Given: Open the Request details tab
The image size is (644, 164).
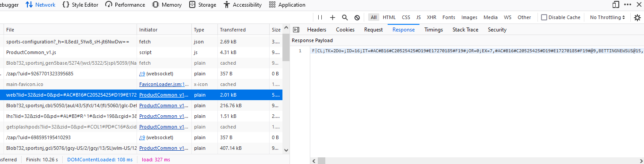Looking at the screenshot, I should click(x=373, y=30).
